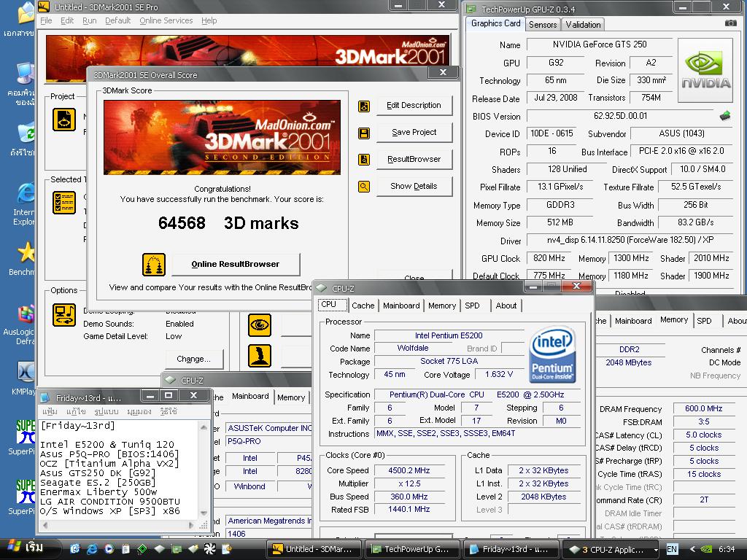This screenshot has height=560, width=747.
Task: Click DRAM Frequency 600.0 MHz value
Action: click(703, 408)
